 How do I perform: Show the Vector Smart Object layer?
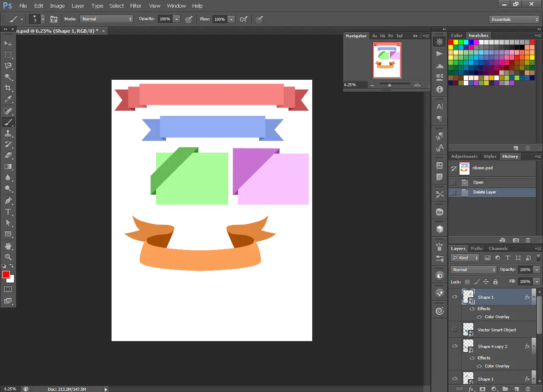point(455,330)
